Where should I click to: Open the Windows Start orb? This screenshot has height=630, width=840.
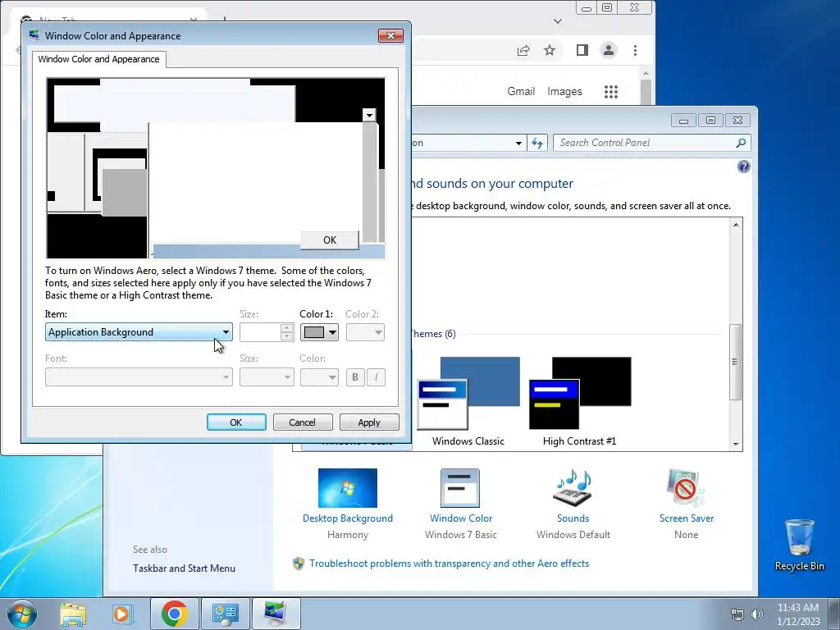tap(22, 614)
